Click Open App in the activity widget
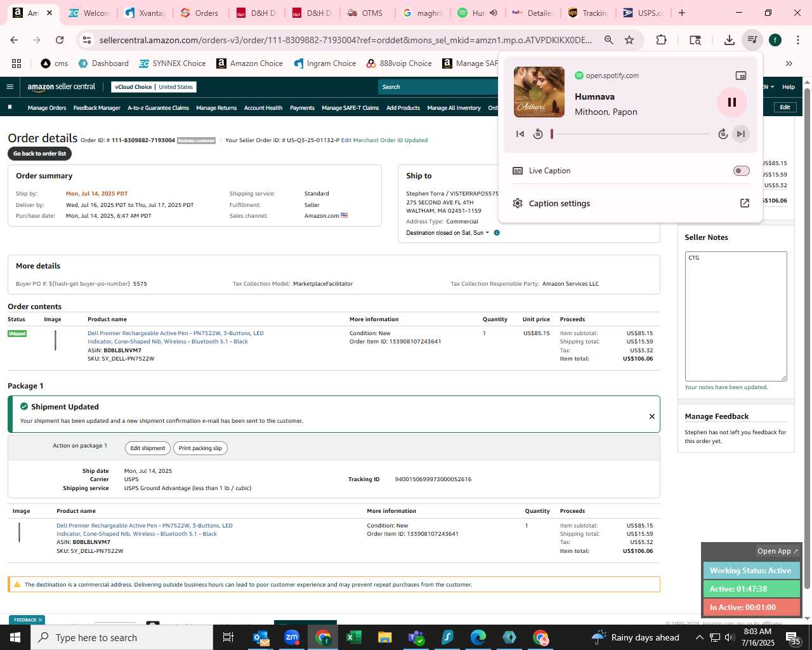 (778, 551)
